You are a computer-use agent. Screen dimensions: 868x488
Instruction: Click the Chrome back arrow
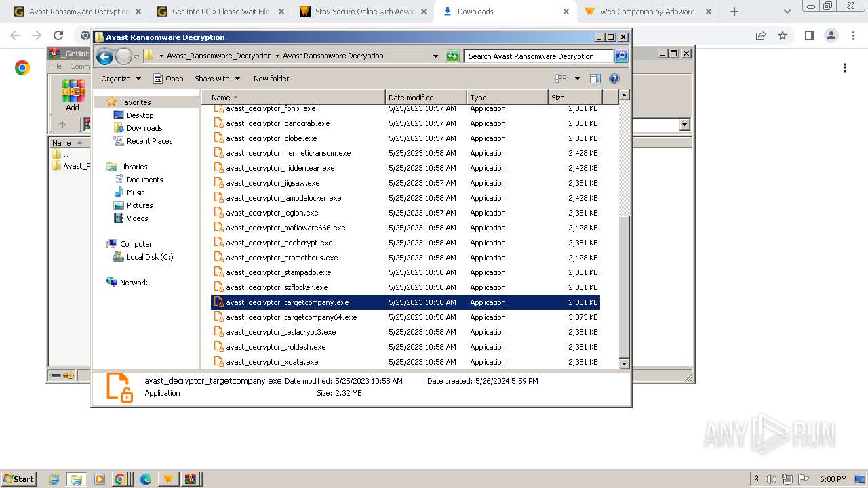coord(15,35)
